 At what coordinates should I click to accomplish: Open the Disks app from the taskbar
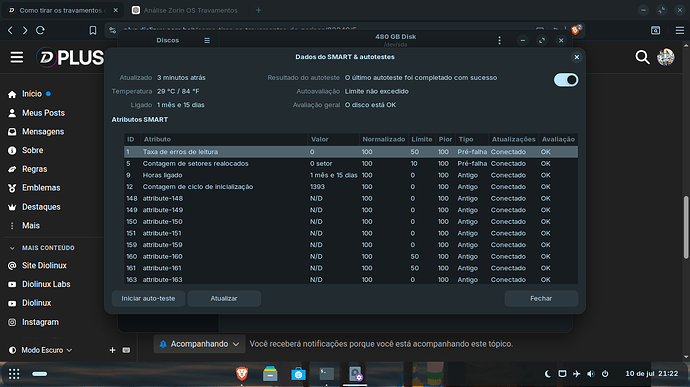[355, 374]
